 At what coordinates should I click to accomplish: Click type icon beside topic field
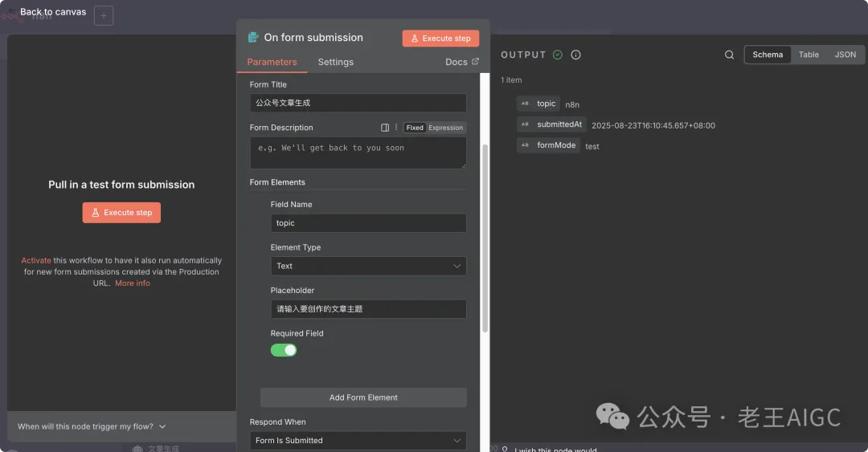(525, 104)
